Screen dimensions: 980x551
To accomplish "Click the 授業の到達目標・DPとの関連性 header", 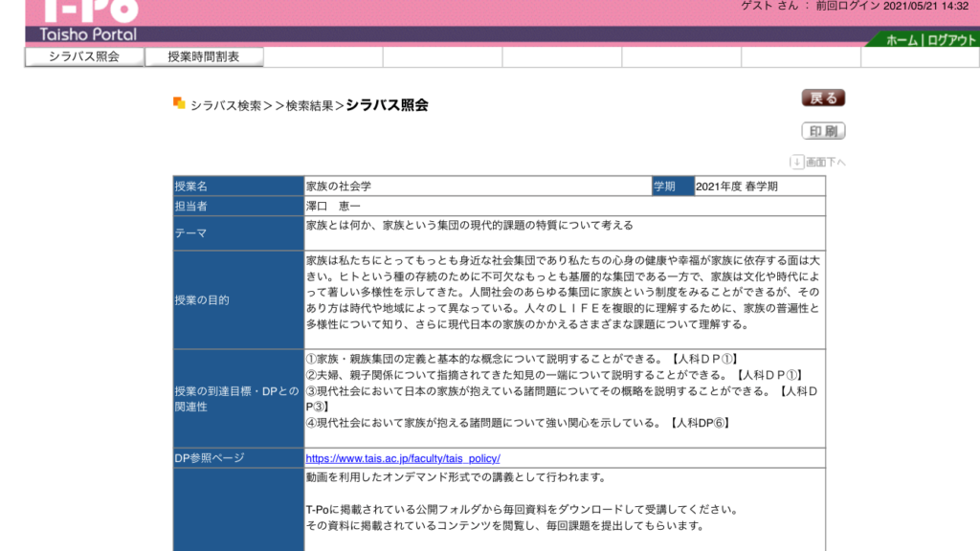I will [x=237, y=399].
